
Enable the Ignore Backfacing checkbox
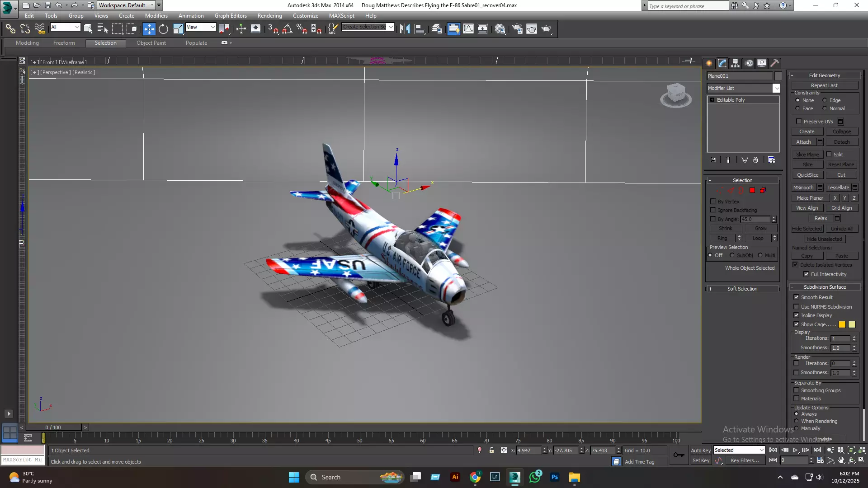click(x=713, y=210)
